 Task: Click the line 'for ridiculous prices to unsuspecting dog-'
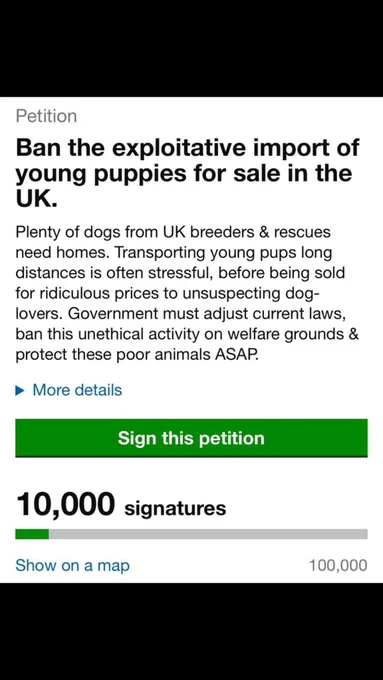coord(168,294)
